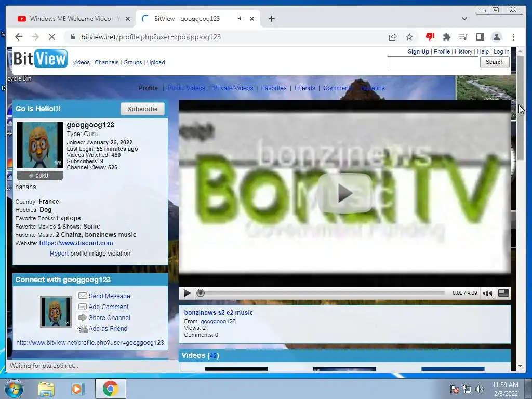Viewport: 532px width, 399px height.
Task: Open the Help link
Action: coord(483,51)
